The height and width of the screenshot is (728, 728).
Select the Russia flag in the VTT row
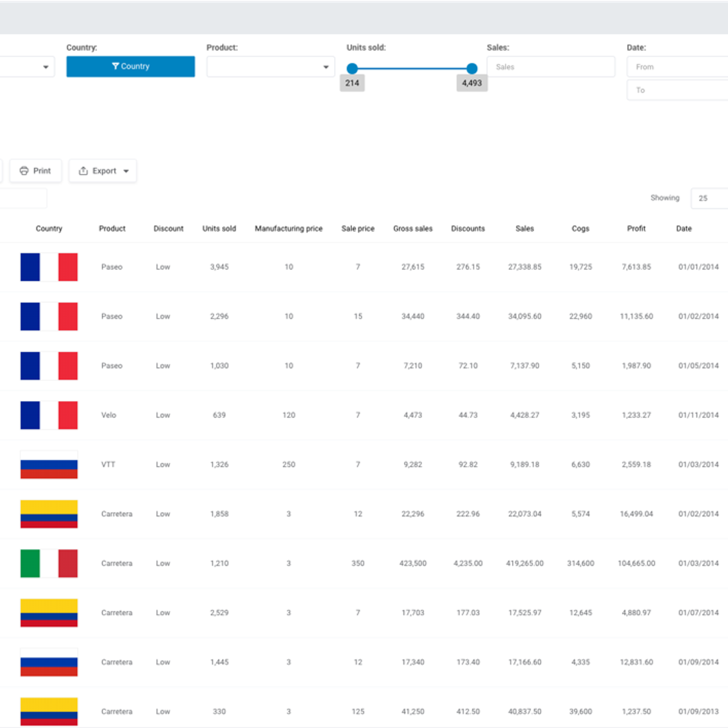pos(49,465)
